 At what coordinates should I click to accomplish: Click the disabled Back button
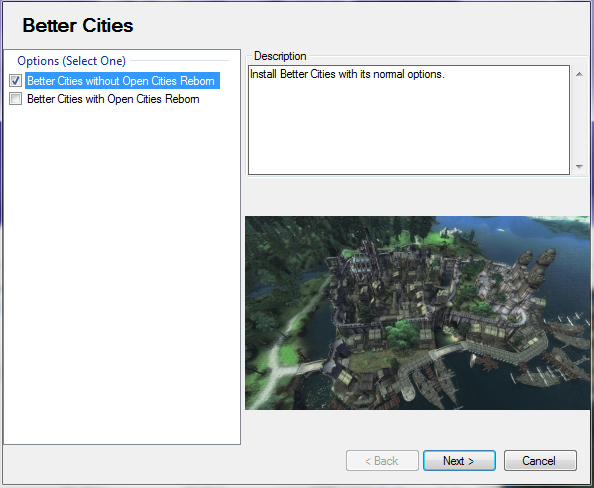pyautogui.click(x=382, y=461)
